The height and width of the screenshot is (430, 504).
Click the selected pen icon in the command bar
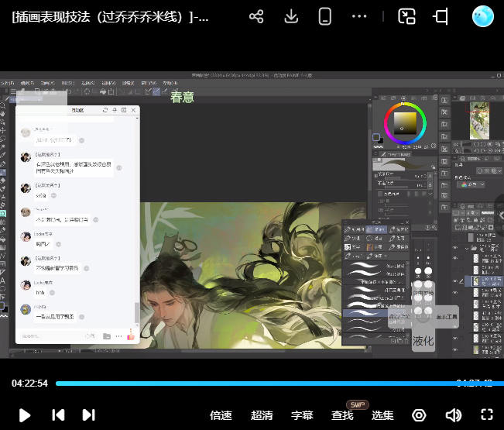(x=156, y=91)
